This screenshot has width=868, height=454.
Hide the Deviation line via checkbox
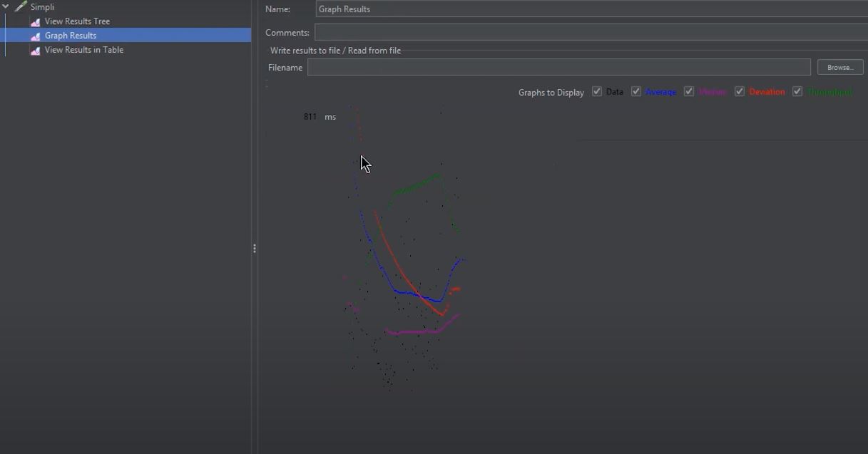click(740, 92)
